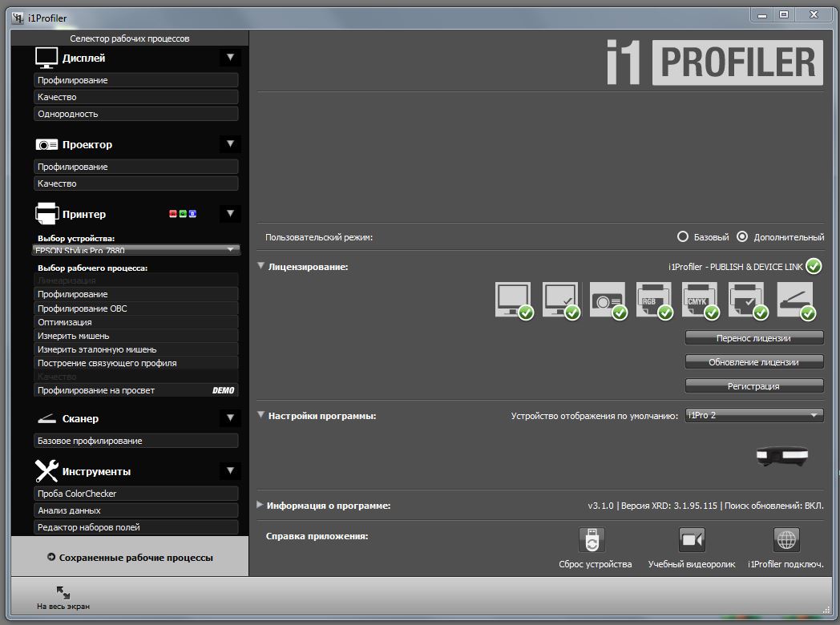Click the arrow icon beside Сохраненные рабочие процессы

point(51,557)
